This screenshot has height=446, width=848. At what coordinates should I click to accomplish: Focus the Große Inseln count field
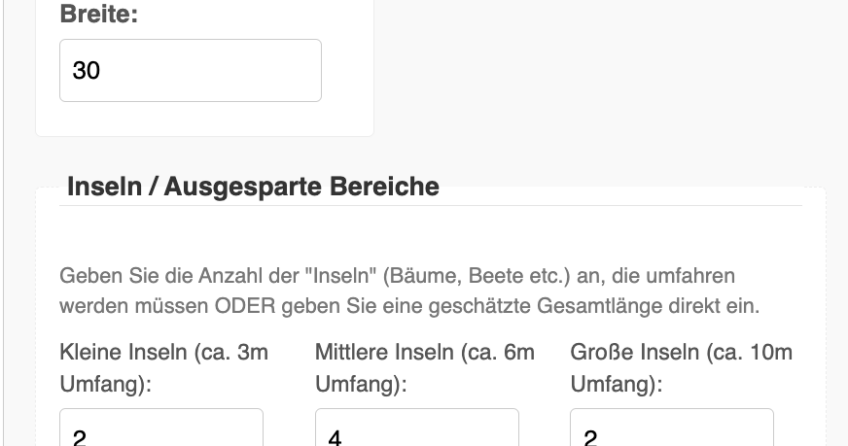672,428
